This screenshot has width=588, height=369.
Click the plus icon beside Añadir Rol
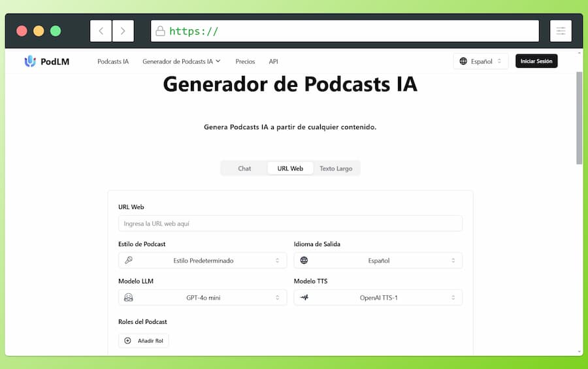tap(127, 341)
